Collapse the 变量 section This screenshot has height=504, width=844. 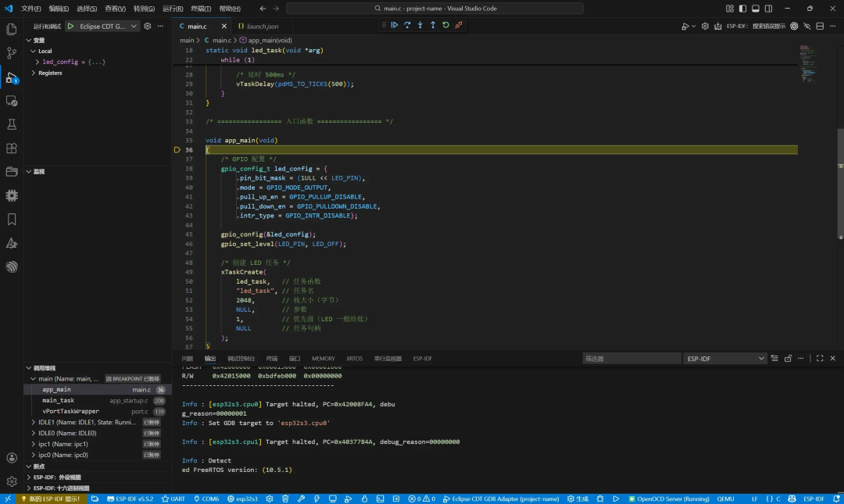29,41
